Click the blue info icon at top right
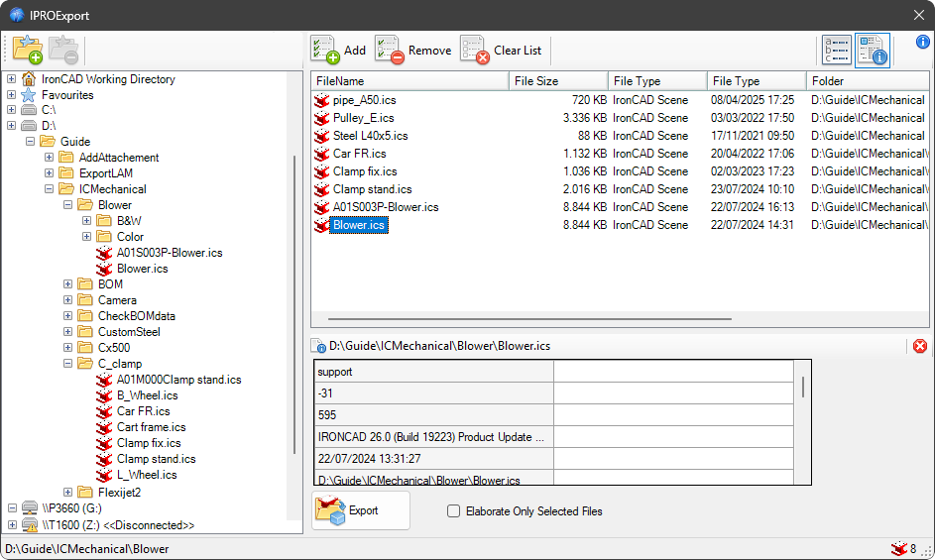The width and height of the screenshot is (935, 560). pyautogui.click(x=922, y=42)
